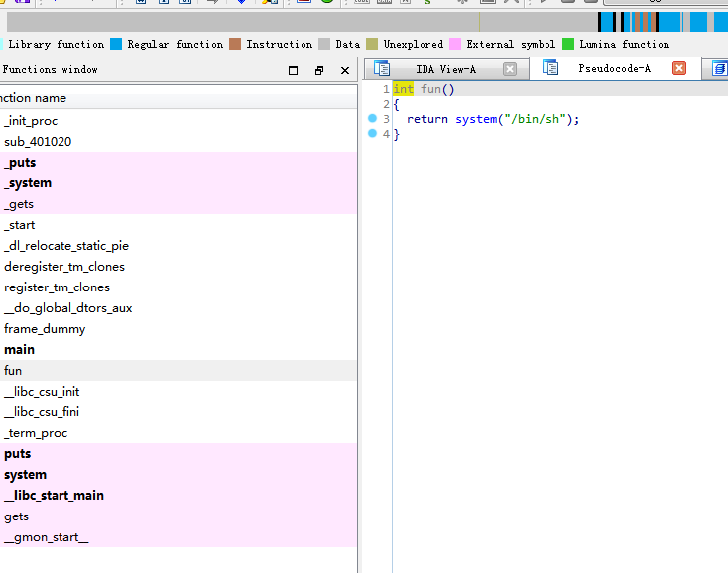Select _dl_relocate_static_pie function row
This screenshot has height=573, width=728.
[179, 246]
